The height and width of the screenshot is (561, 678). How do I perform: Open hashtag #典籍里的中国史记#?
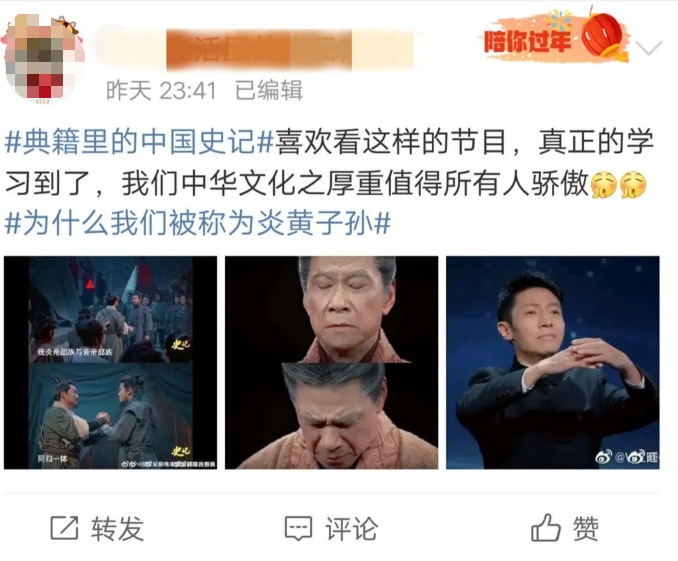pyautogui.click(x=139, y=142)
